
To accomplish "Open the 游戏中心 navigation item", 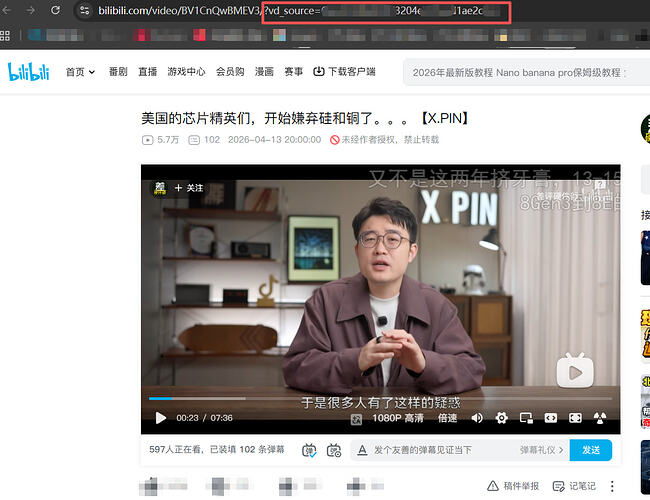I will pos(186,72).
